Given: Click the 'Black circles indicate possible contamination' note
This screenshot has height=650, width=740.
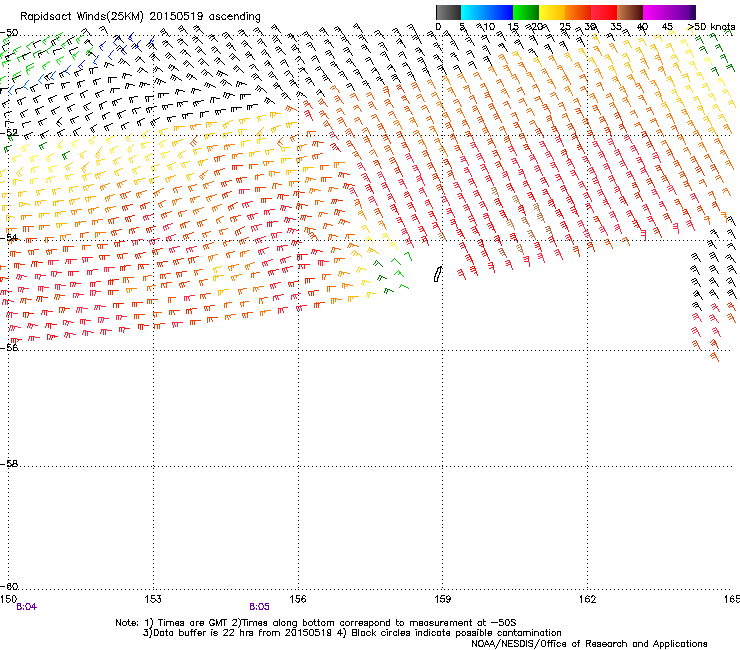Looking at the screenshot, I should tap(449, 633).
